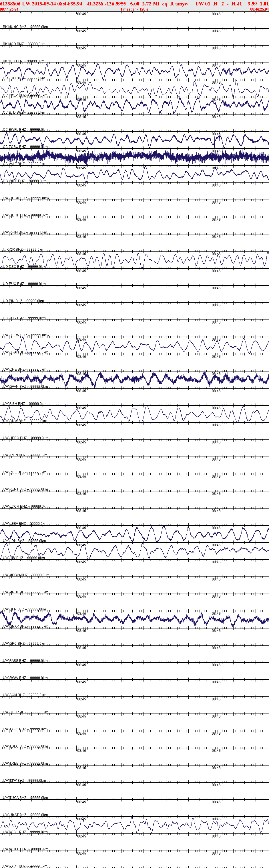Select the UW LON BHZ trace label
The height and width of the screenshot is (868, 269).
coord(24,541)
